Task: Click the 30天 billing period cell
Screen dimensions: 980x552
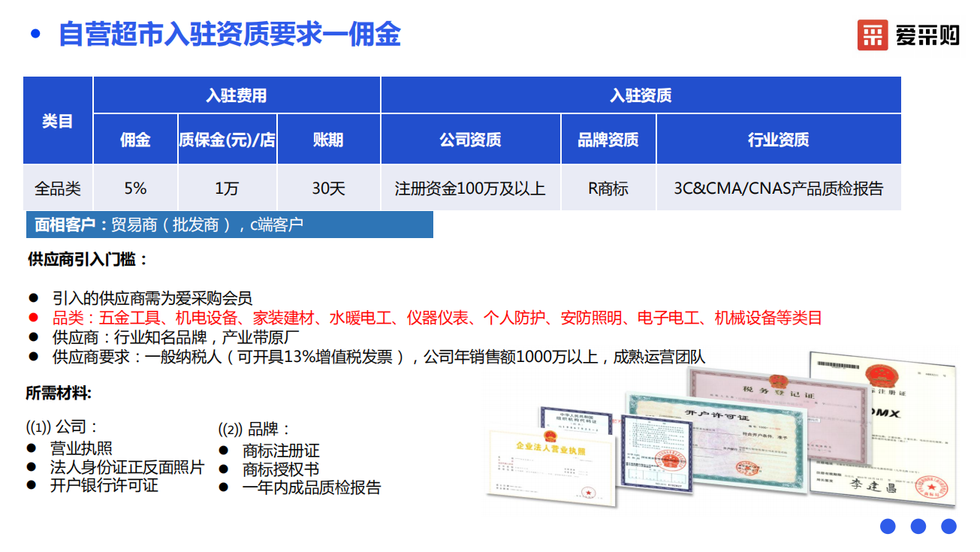Action: click(x=329, y=188)
